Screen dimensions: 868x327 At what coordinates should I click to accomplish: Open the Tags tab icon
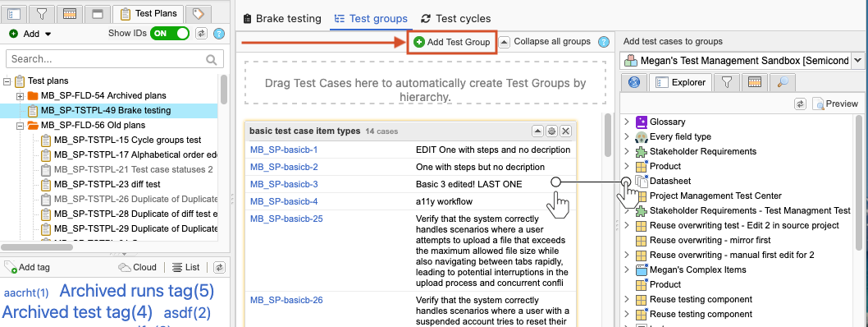(x=199, y=14)
